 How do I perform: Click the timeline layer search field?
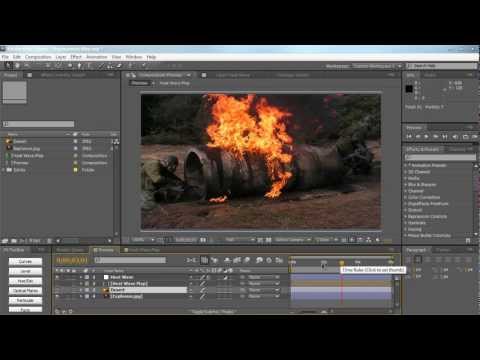130,260
